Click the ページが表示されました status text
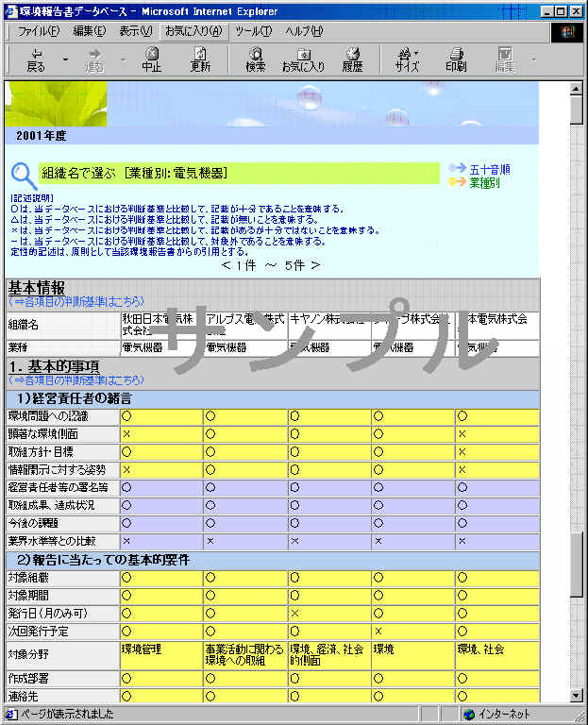Viewport: 588px width, 725px height. tap(68, 715)
